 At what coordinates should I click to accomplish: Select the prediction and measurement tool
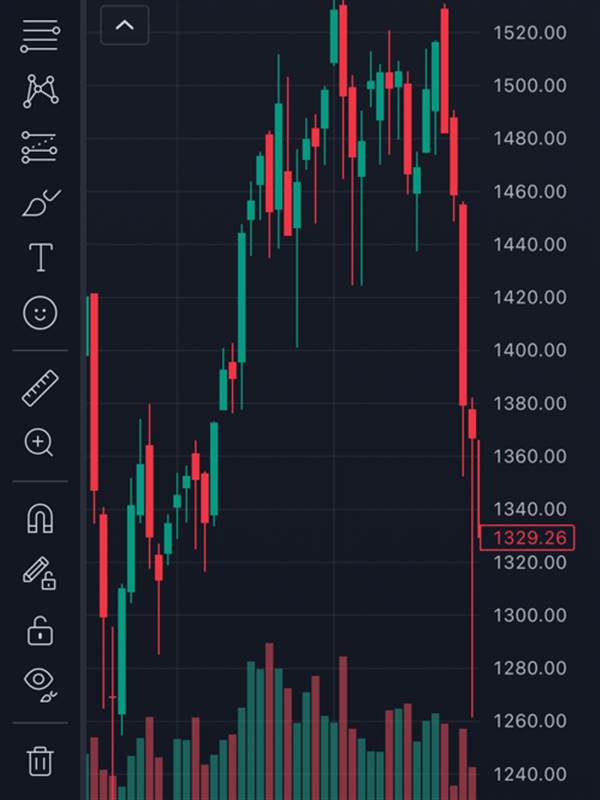tap(40, 148)
